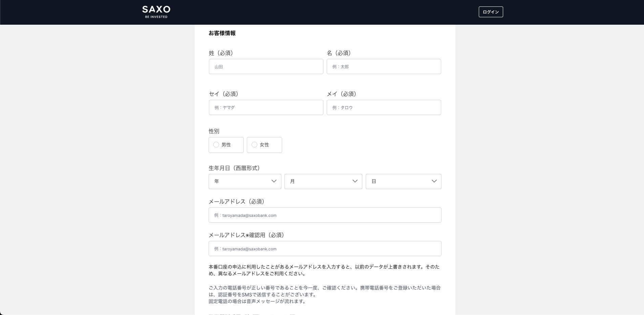The width and height of the screenshot is (644, 315).
Task: Expand the chevron on the 年 selector
Action: pos(274,181)
